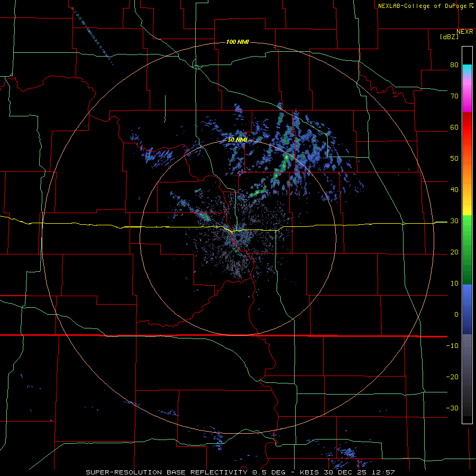Click the -10 value on dBZ scale
Image resolution: width=476 pixels, height=476 pixels.
[x=452, y=346]
